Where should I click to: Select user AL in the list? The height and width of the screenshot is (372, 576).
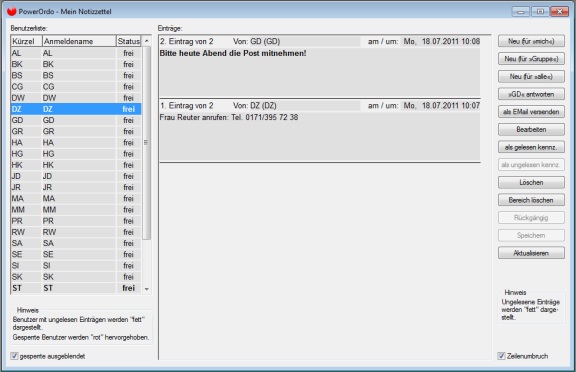tap(76, 53)
